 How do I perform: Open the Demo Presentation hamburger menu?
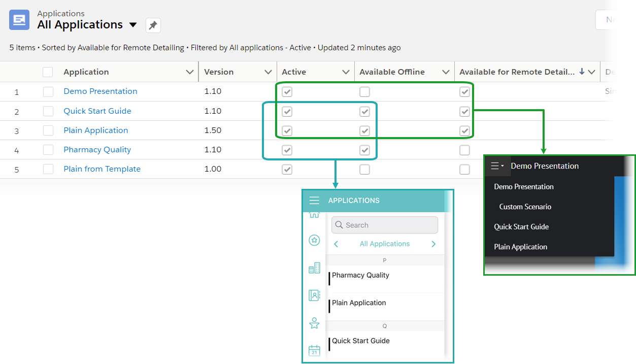(497, 166)
